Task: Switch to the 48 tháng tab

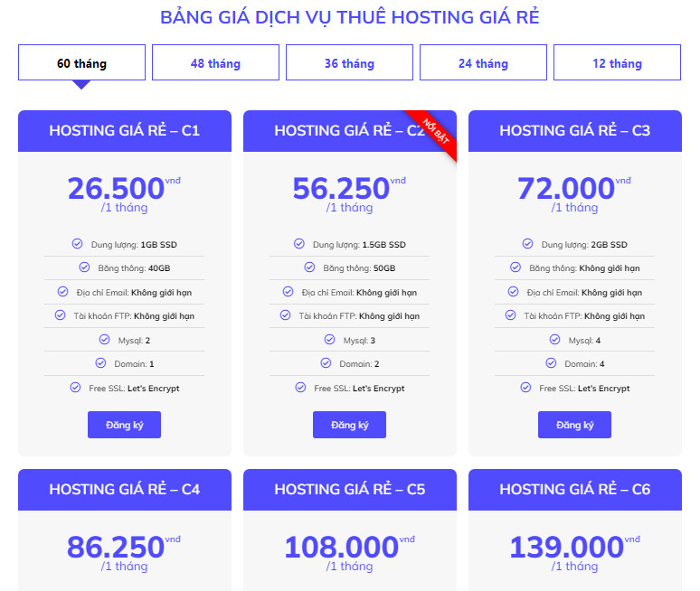Action: (x=215, y=63)
